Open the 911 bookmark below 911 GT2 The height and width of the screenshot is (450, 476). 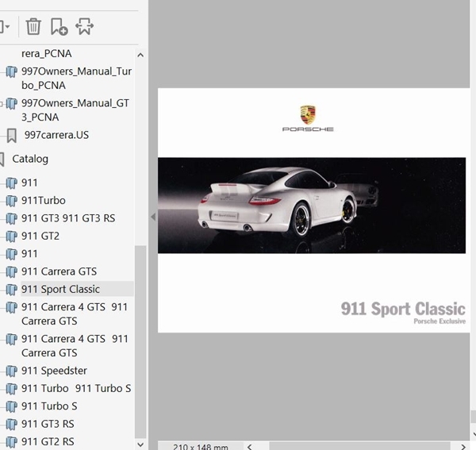click(29, 253)
